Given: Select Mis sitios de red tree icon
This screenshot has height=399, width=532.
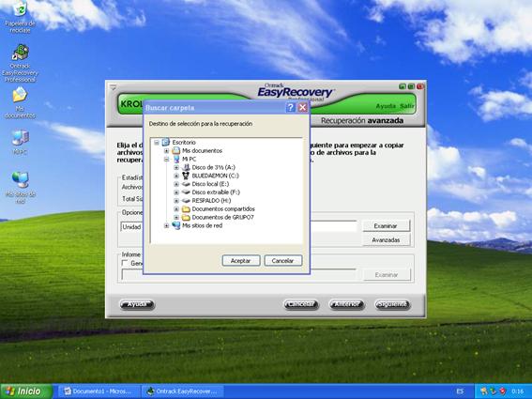Looking at the screenshot, I should [175, 225].
